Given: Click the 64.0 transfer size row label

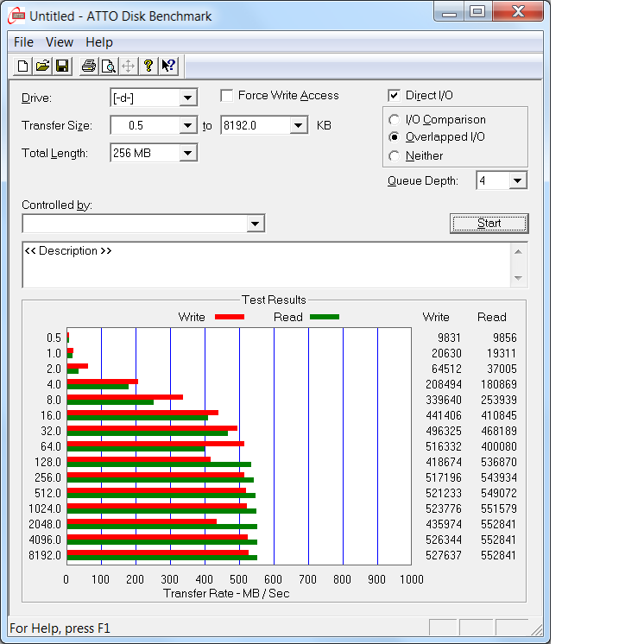Looking at the screenshot, I should tap(51, 446).
